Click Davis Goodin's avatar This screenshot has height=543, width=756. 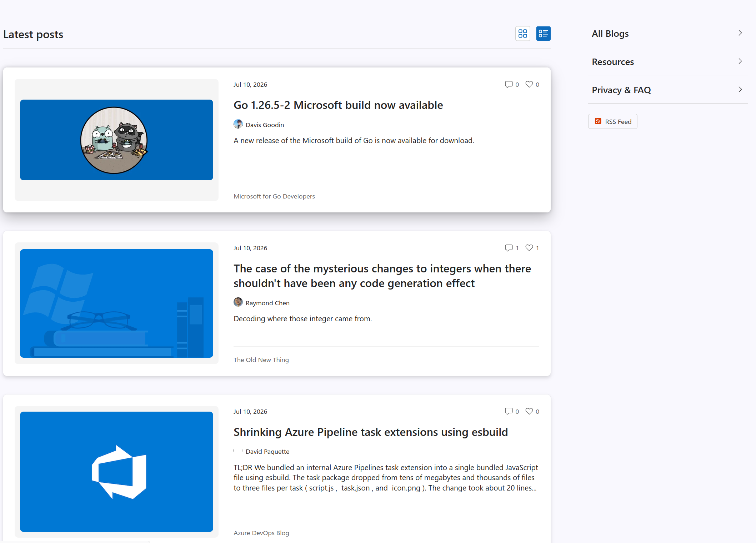[238, 124]
